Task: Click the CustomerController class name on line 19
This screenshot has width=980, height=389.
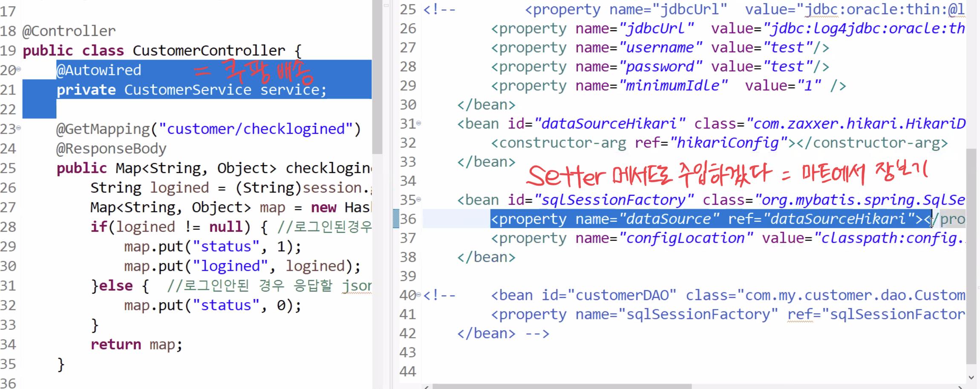Action: (x=209, y=51)
